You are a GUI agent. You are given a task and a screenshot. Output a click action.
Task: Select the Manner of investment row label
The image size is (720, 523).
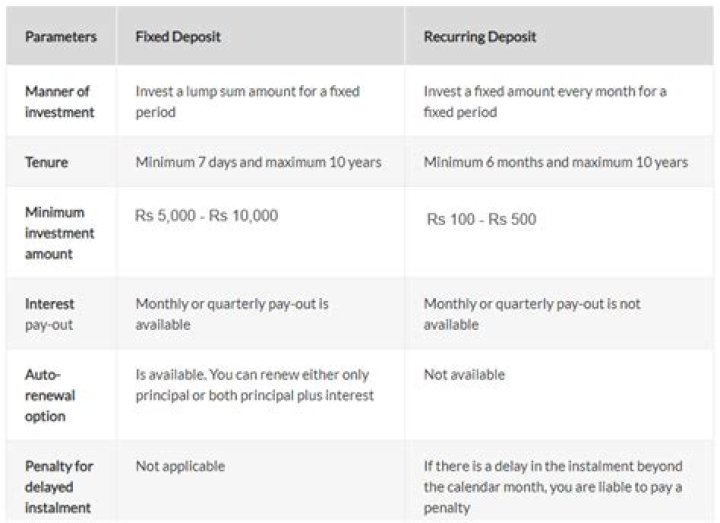58,102
